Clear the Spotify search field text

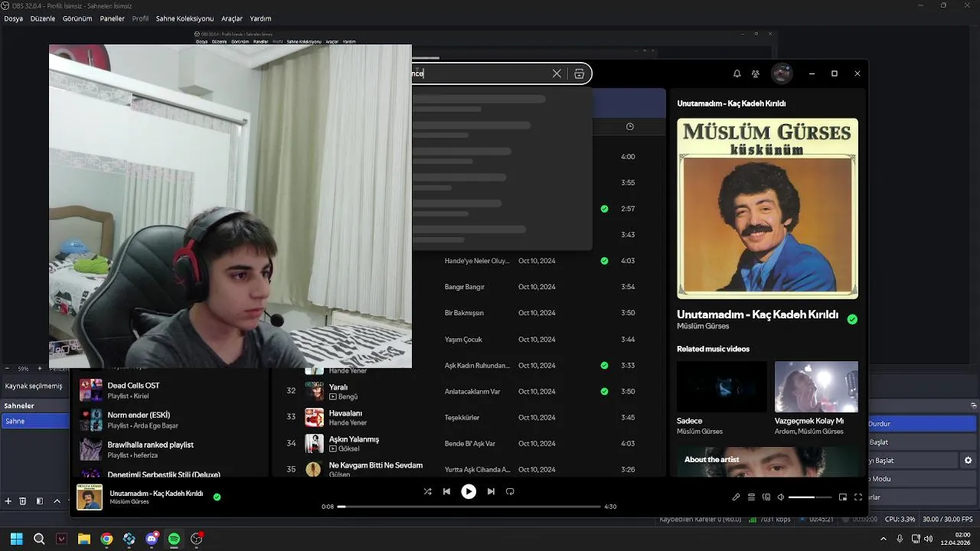pyautogui.click(x=557, y=73)
